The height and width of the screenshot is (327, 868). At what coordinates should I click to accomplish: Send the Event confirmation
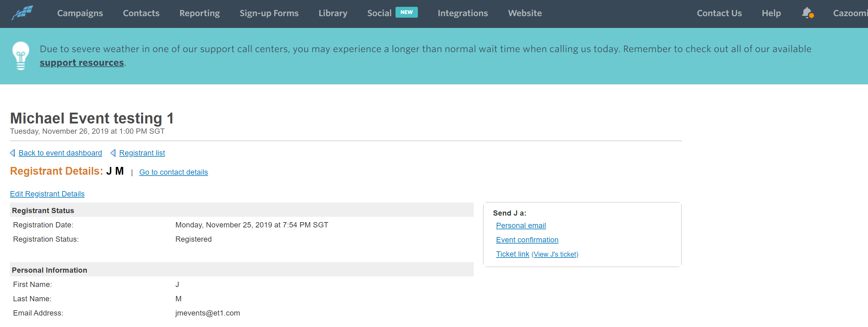click(527, 240)
